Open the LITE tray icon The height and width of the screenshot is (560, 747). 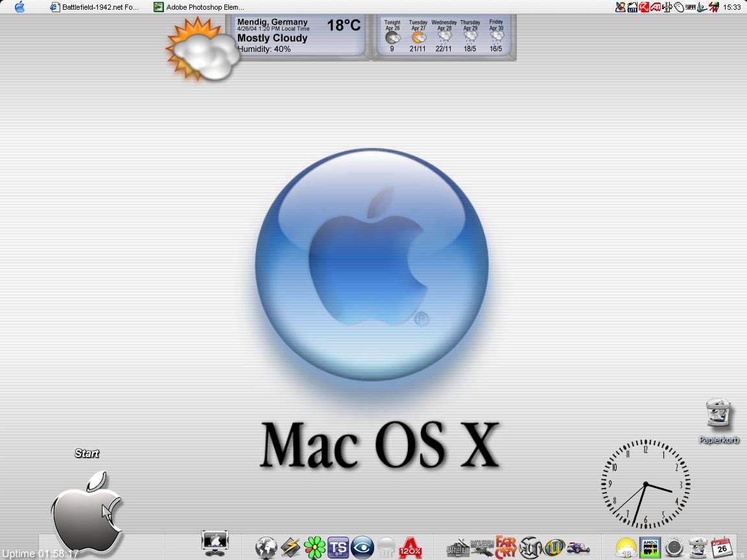coord(632,7)
